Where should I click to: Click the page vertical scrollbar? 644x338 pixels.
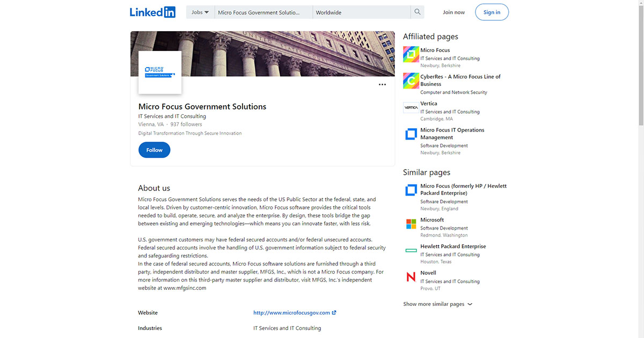tap(641, 64)
